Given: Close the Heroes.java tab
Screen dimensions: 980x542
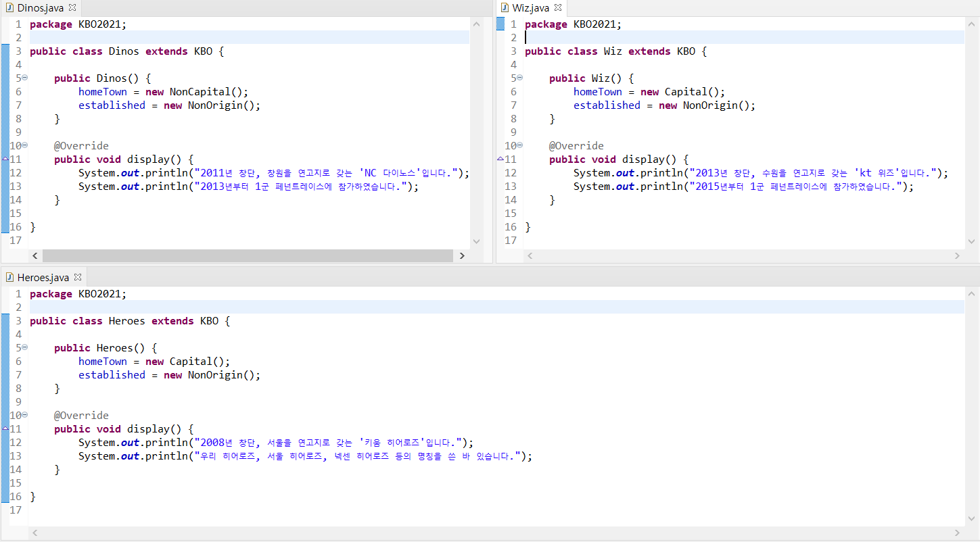Looking at the screenshot, I should [77, 277].
